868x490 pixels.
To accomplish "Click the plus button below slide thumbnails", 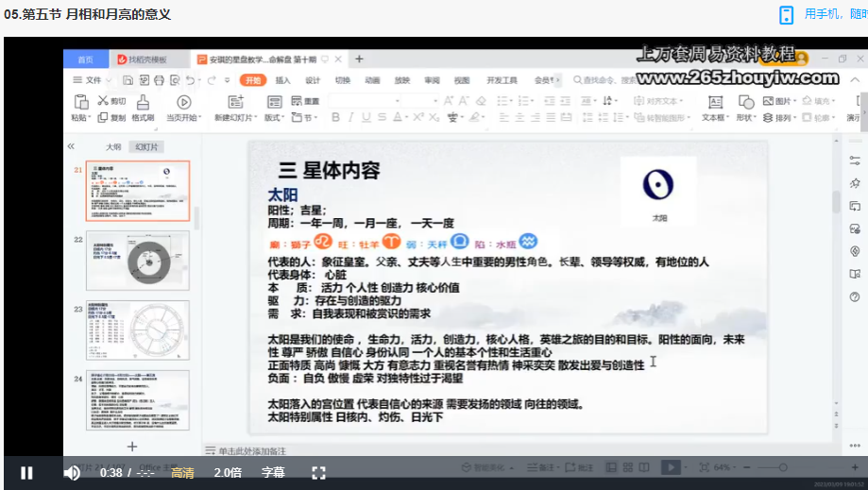I will [132, 447].
